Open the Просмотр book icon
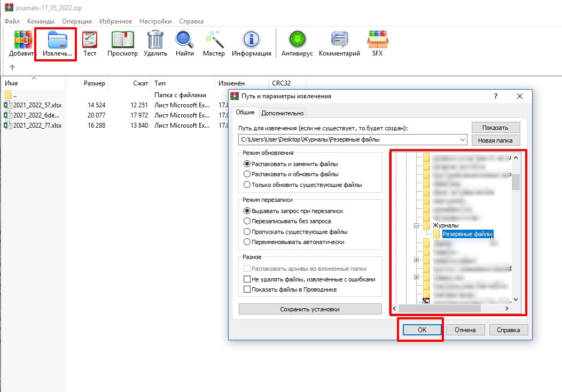 point(122,40)
